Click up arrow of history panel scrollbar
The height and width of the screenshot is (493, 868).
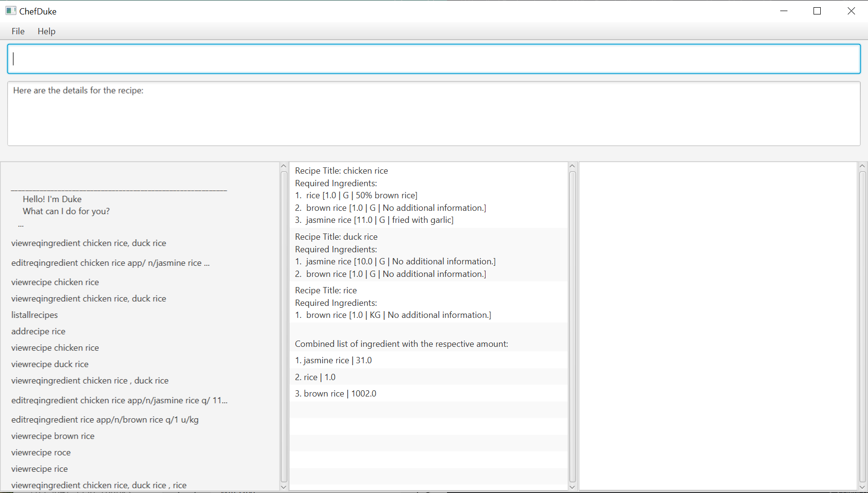284,166
